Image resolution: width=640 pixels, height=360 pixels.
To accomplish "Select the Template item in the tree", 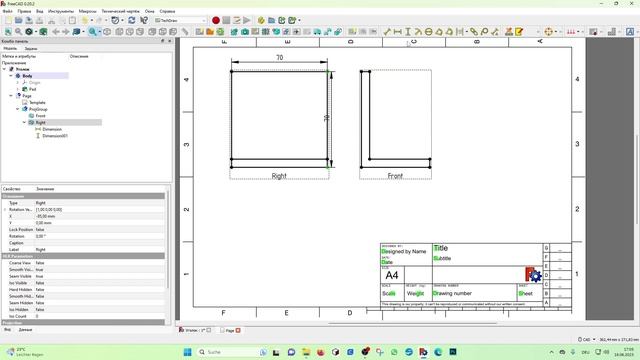I will tap(37, 102).
